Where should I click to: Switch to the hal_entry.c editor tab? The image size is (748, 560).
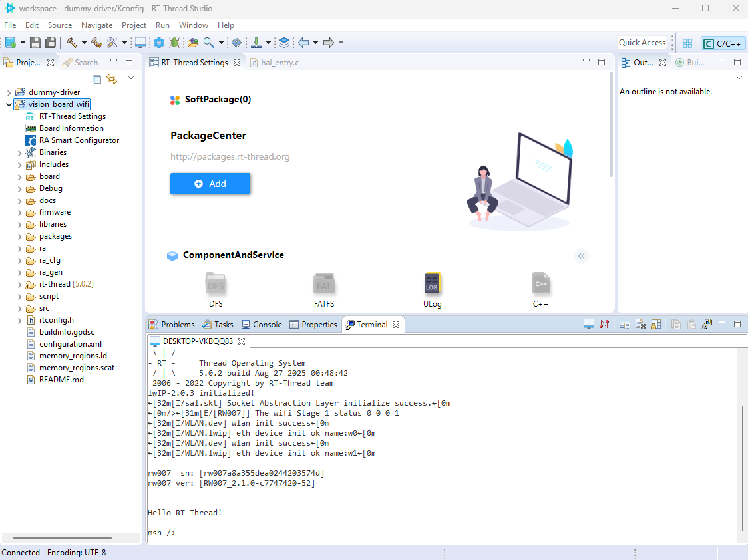279,63
